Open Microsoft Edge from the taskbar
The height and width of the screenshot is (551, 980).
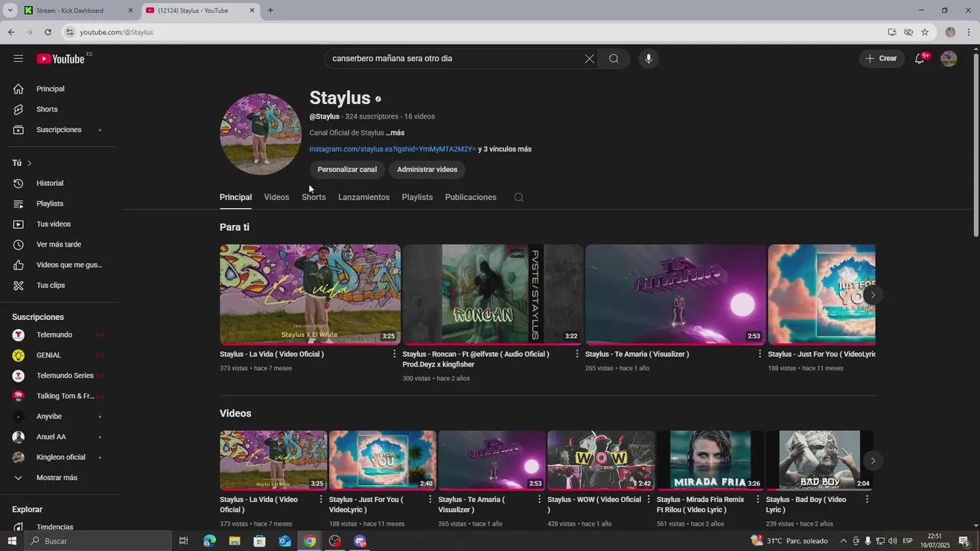pos(209,541)
